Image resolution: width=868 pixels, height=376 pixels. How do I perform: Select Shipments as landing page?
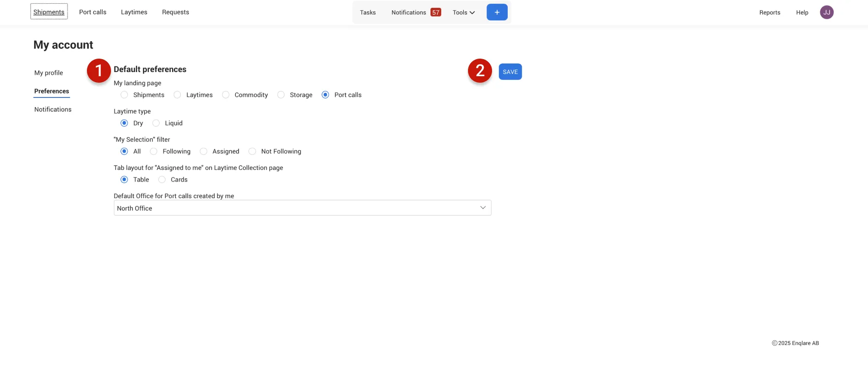point(124,95)
